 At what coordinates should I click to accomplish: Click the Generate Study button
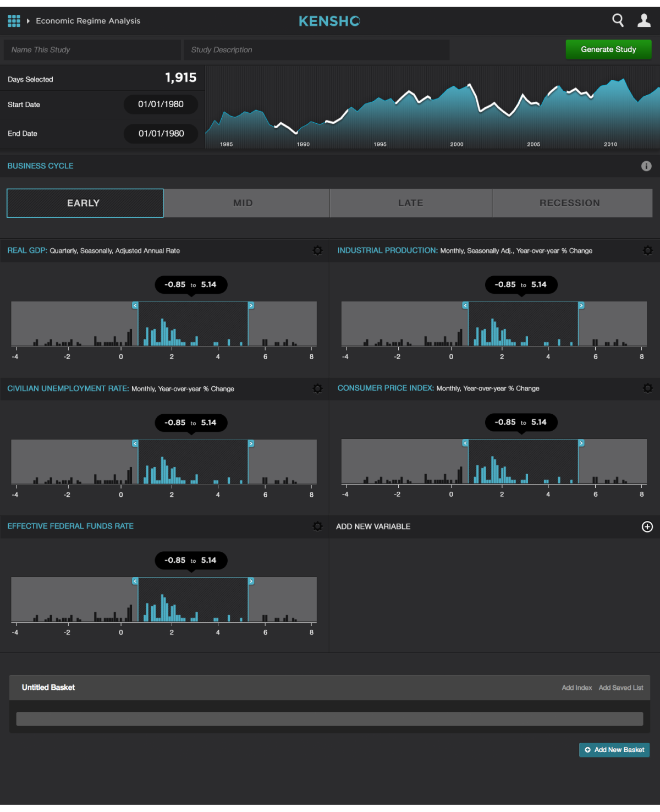(608, 50)
